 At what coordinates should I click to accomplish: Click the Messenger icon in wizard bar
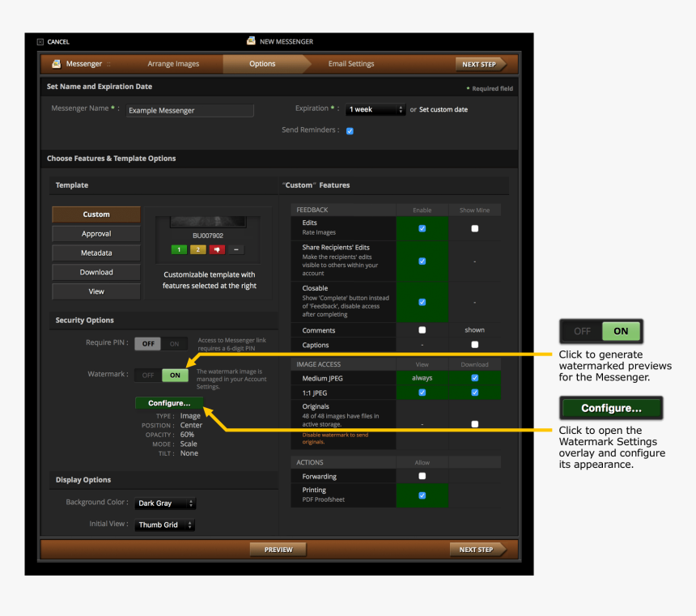[x=57, y=64]
